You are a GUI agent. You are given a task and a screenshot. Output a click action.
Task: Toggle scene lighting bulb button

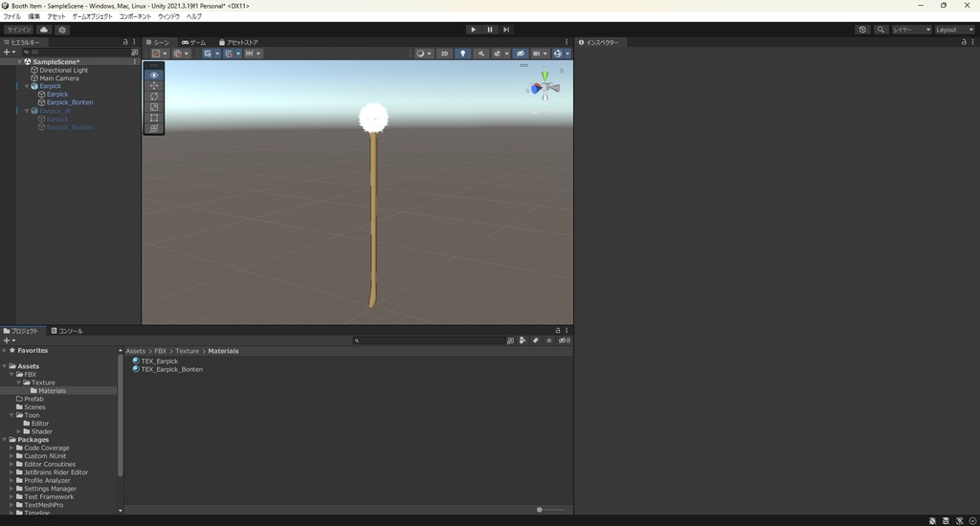coord(462,54)
